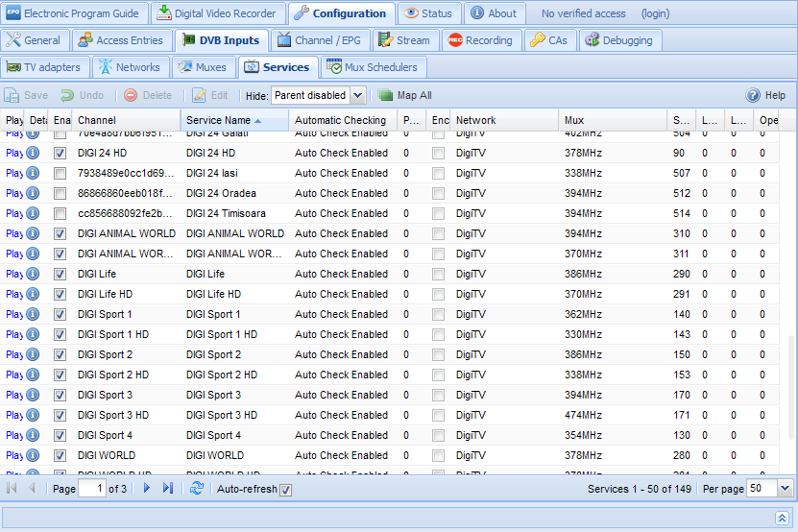Click Play link for DIGI WORLD 378MHz

(14, 455)
